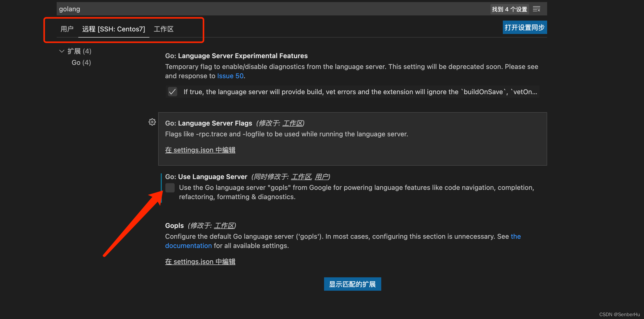Collapse the 扩展 (4) section
The image size is (644, 319).
point(62,51)
